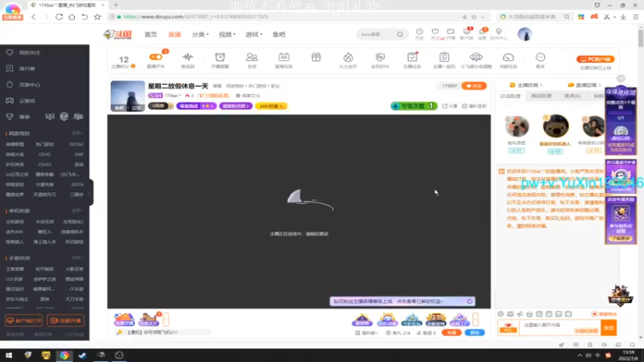The height and width of the screenshot is (362, 644).
Task: Click the green 可领次数 badge
Action: pyautogui.click(x=414, y=106)
